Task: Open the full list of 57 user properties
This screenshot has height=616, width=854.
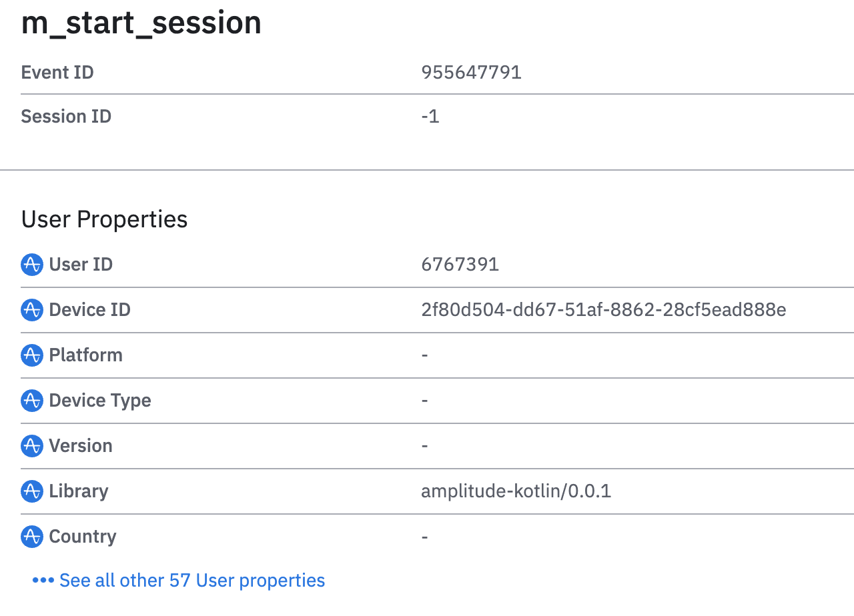Action: [x=192, y=580]
